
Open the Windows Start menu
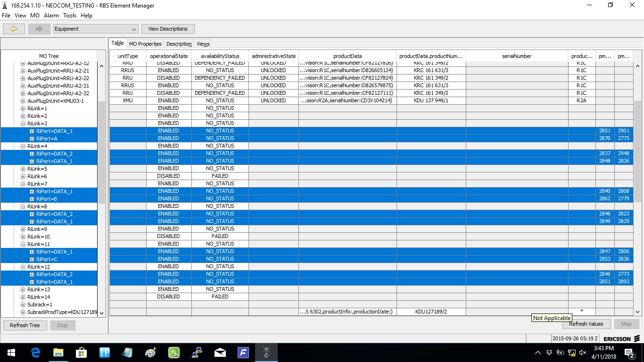click(11, 353)
